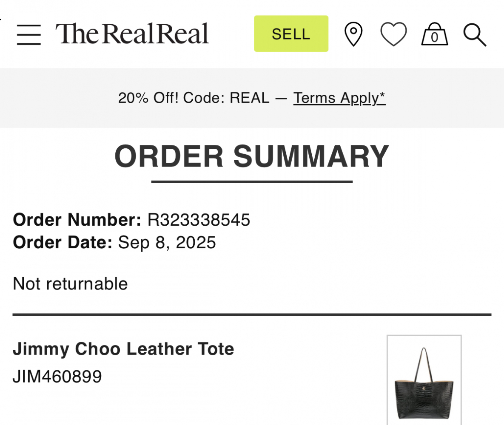The height and width of the screenshot is (425, 504).
Task: Open the hamburger navigation menu
Action: (x=29, y=34)
